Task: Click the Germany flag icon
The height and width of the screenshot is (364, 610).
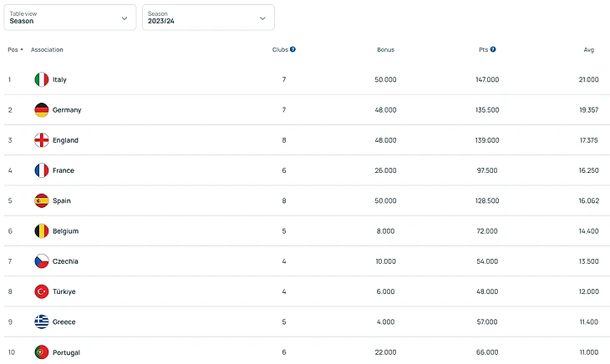Action: tap(42, 110)
